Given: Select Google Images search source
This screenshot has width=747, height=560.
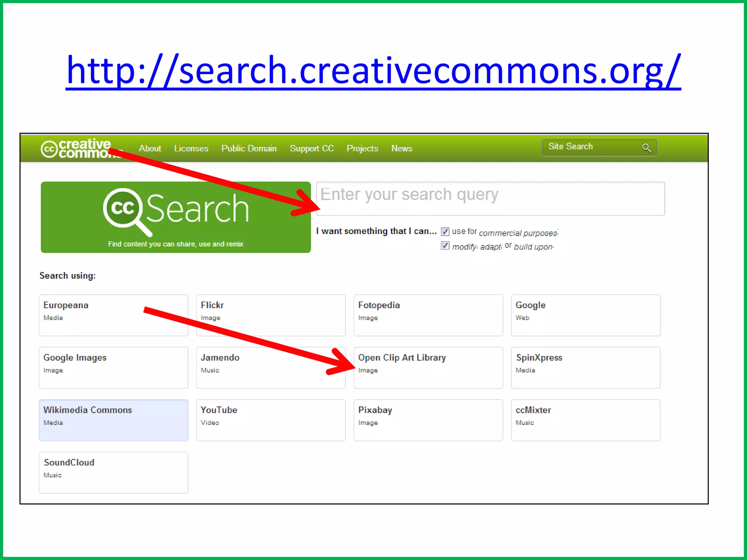Looking at the screenshot, I should [113, 368].
